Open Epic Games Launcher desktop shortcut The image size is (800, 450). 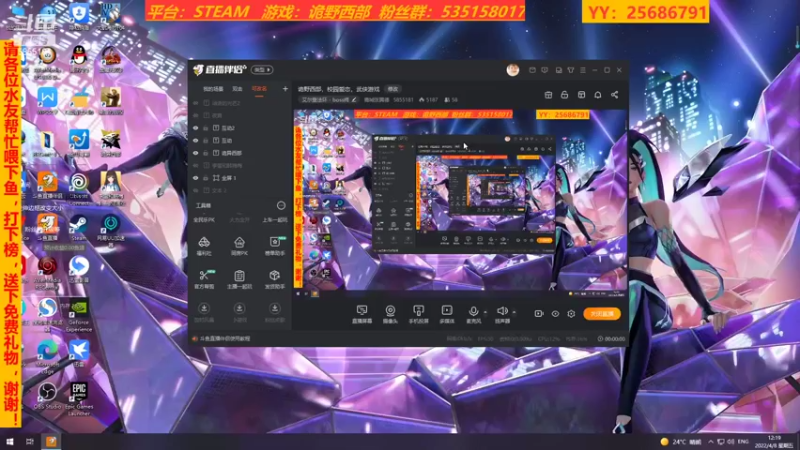click(x=79, y=399)
